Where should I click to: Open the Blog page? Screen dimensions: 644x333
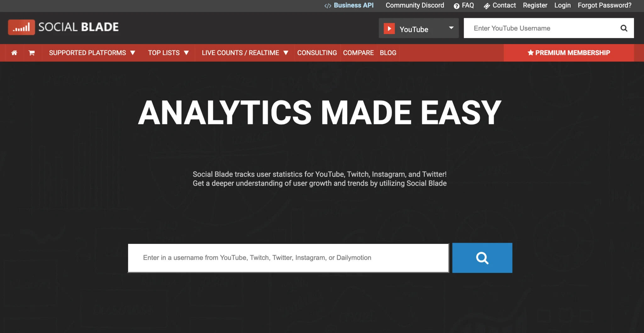[388, 53]
